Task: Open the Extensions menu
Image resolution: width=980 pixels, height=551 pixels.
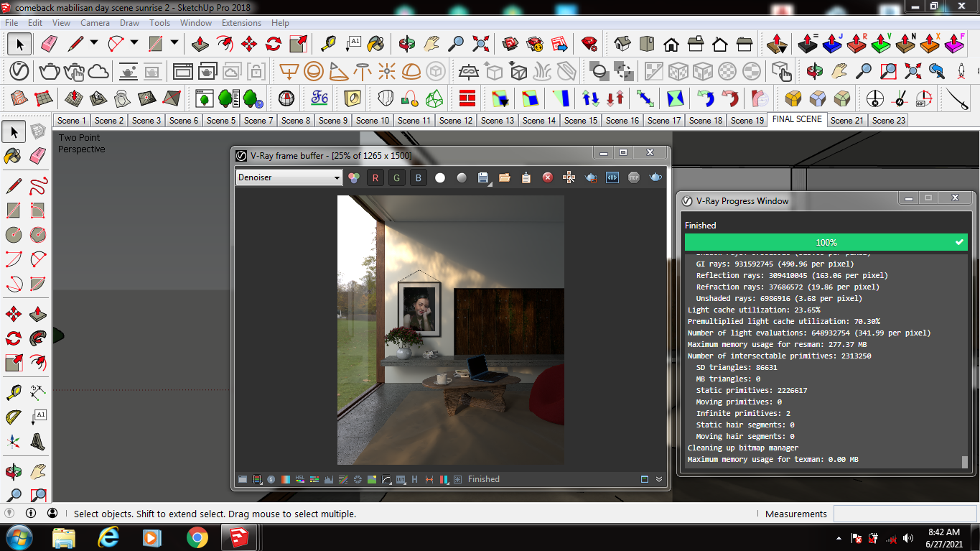Action: (x=241, y=22)
